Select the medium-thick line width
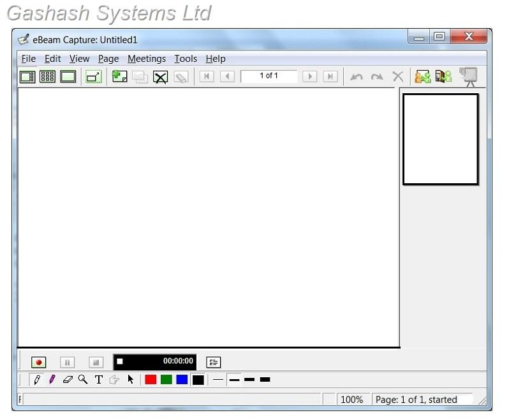509x420 pixels. pyautogui.click(x=249, y=379)
